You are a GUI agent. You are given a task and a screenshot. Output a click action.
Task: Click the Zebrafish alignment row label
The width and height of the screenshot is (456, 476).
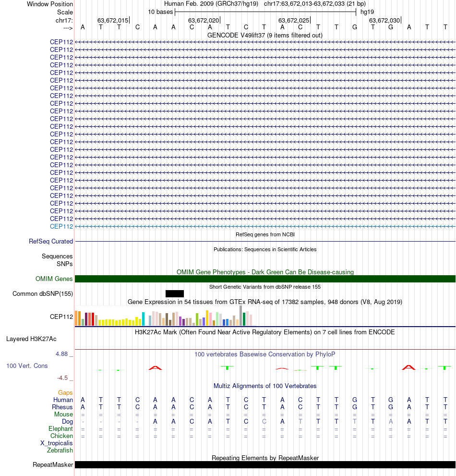(x=60, y=450)
